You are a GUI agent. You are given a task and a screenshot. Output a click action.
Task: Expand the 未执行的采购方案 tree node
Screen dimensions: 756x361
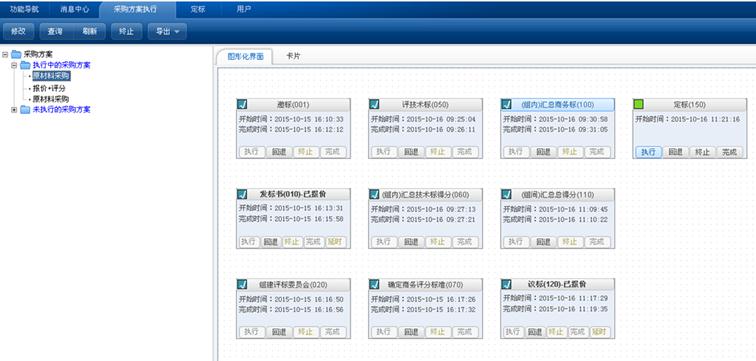pyautogui.click(x=14, y=109)
